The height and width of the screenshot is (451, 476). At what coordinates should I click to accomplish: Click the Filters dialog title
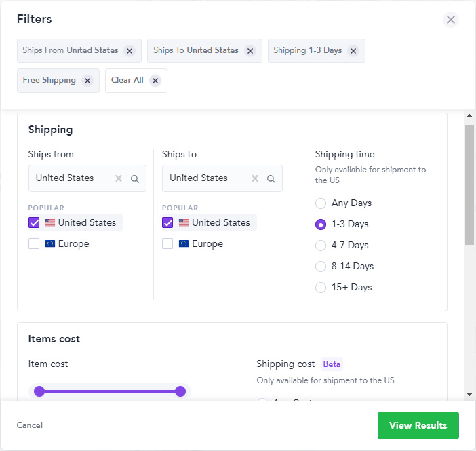(x=35, y=19)
